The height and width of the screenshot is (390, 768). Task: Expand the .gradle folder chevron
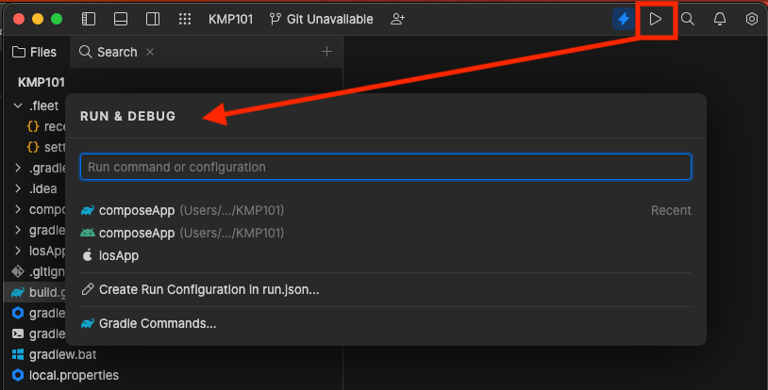[x=18, y=168]
